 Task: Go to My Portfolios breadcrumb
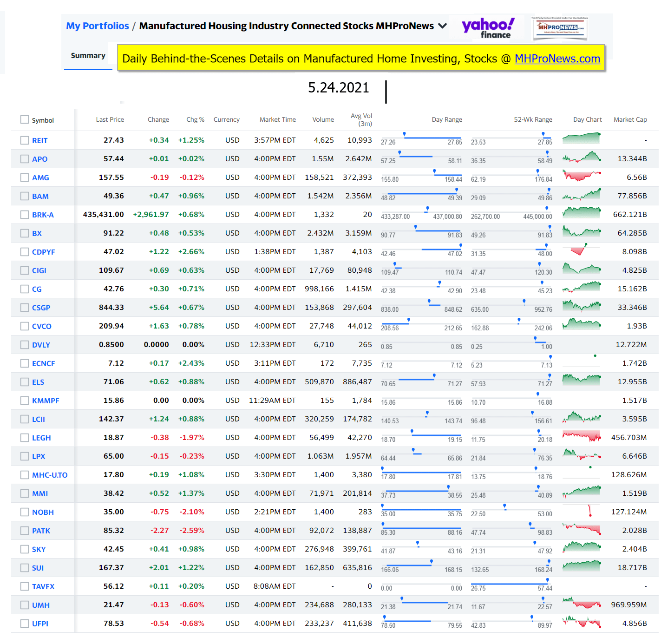[x=98, y=26]
